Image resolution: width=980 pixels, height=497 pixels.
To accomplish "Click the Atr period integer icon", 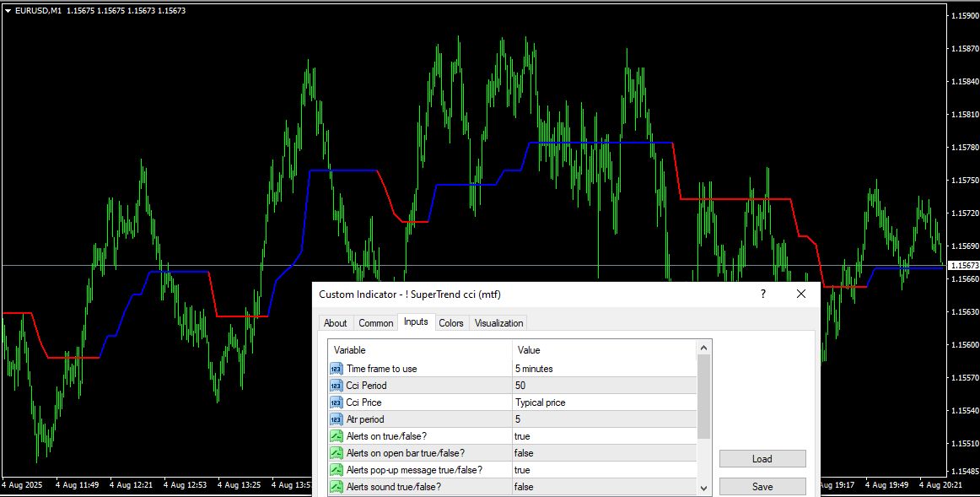I will [336, 419].
